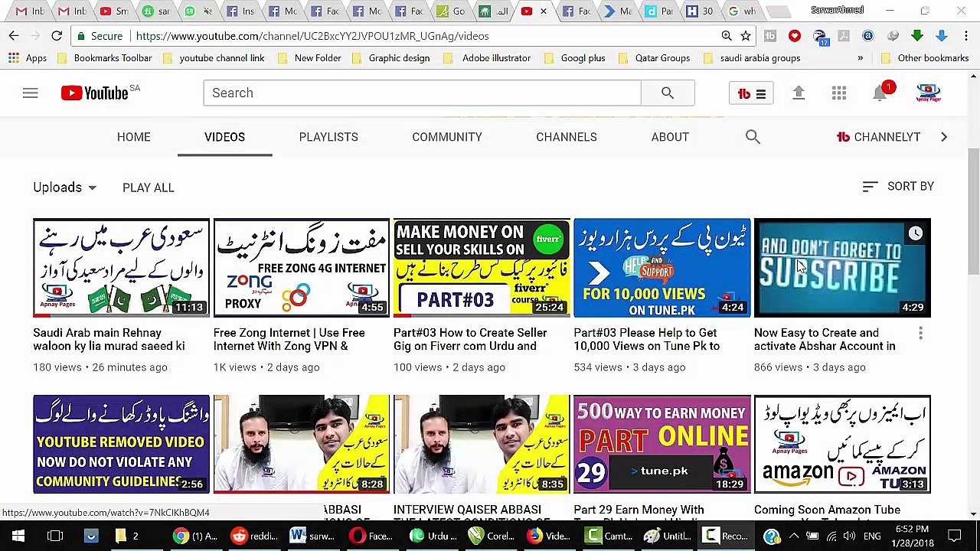
Task: Open the Amazon Tube video thumbnail
Action: coord(842,445)
